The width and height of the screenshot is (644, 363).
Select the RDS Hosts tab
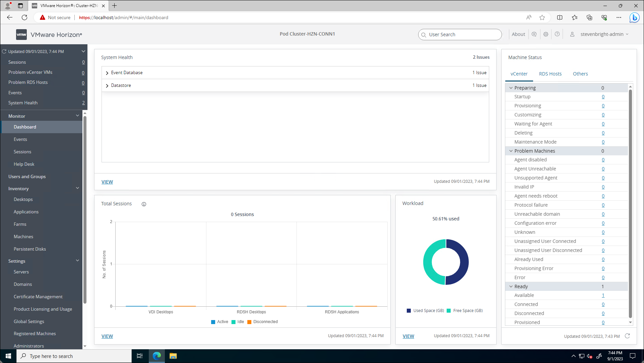(550, 73)
